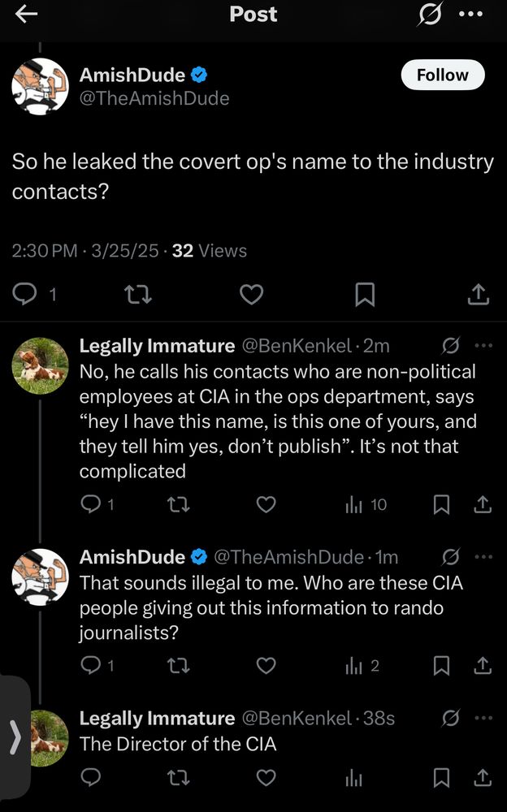Like Legally Immature's first reply

pyautogui.click(x=266, y=504)
